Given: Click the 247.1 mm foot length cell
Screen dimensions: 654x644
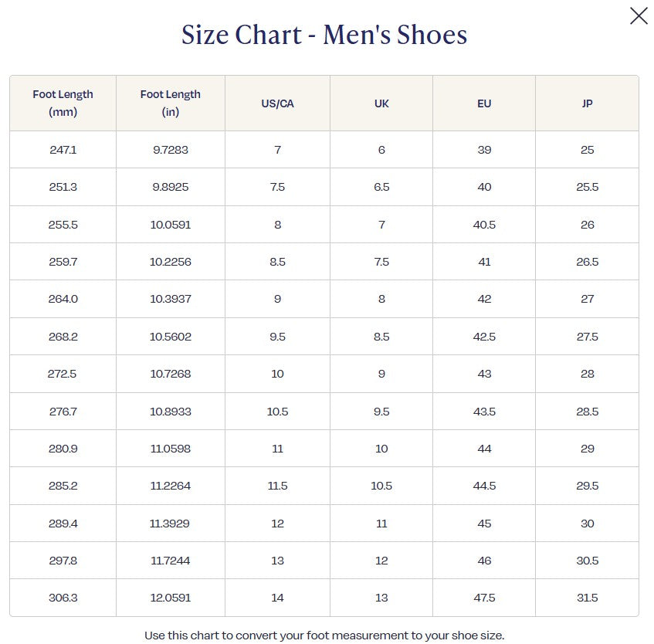Looking at the screenshot, I should 63,150.
